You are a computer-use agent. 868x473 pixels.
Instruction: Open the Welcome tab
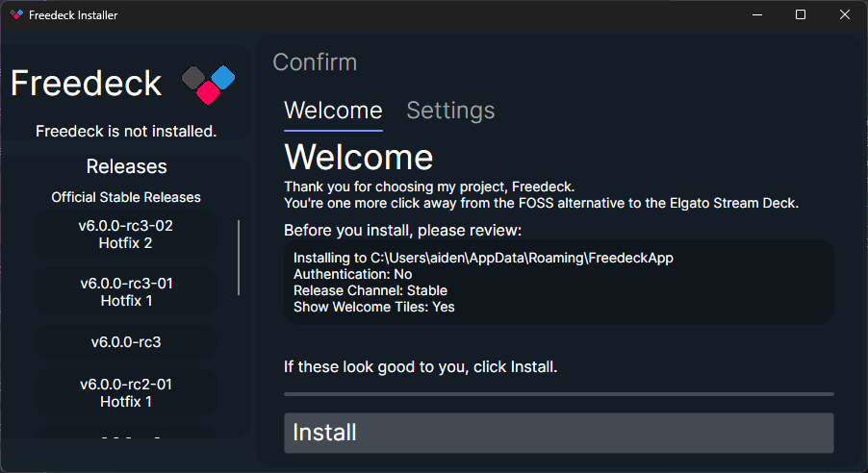pyautogui.click(x=333, y=111)
